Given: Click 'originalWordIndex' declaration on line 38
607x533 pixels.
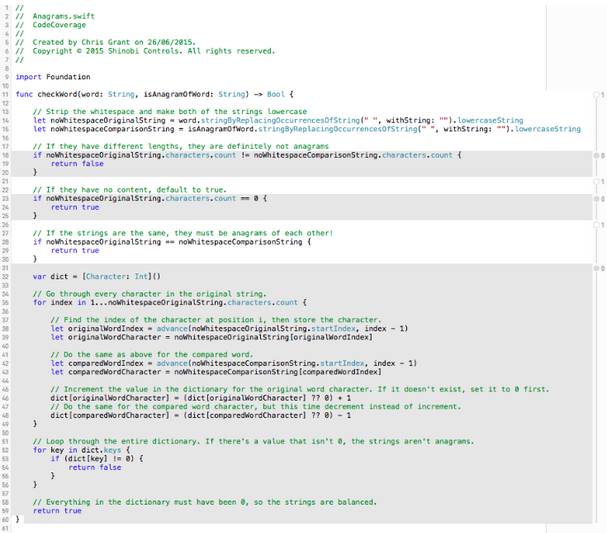Looking at the screenshot, I should click(106, 329).
